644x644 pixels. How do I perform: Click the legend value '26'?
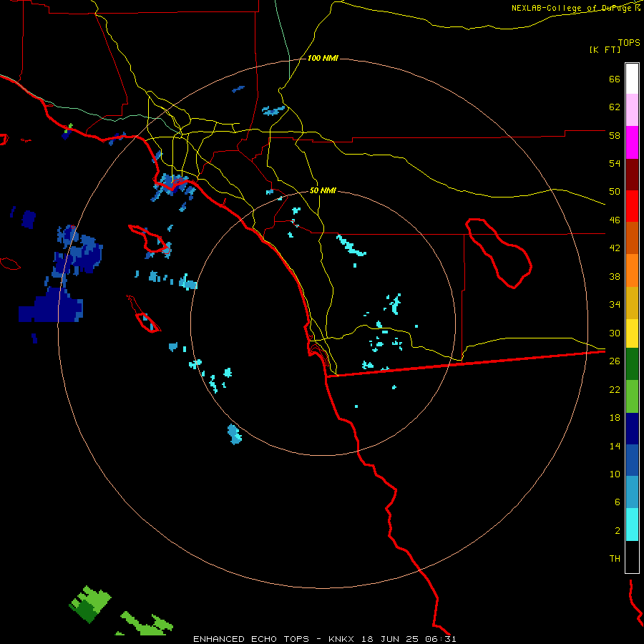click(x=615, y=361)
